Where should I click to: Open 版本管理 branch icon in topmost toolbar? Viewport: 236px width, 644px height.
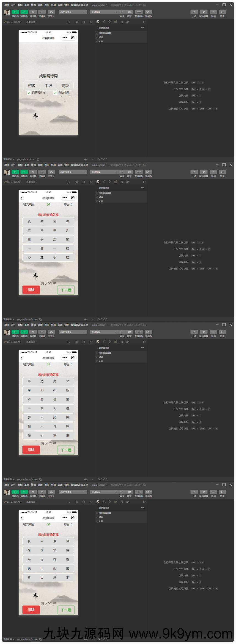coord(204,12)
